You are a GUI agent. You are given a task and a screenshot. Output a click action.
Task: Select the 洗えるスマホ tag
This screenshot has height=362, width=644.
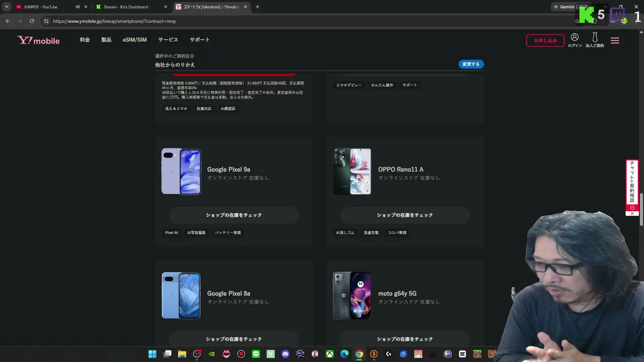pos(176,109)
